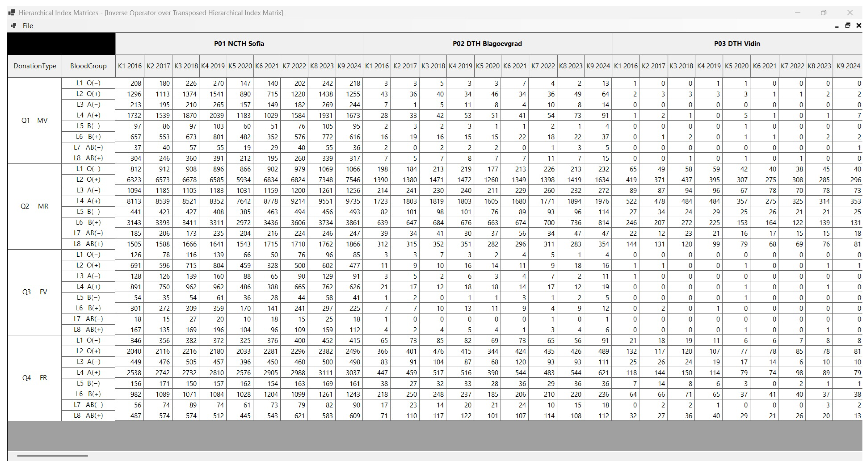Restore down the inner matrix child window
868x467 pixels.
point(848,26)
